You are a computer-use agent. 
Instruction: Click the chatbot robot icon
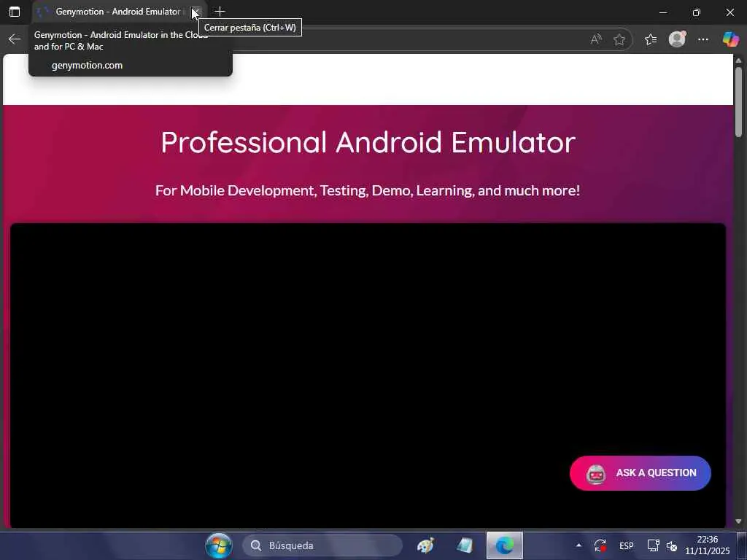tap(595, 474)
